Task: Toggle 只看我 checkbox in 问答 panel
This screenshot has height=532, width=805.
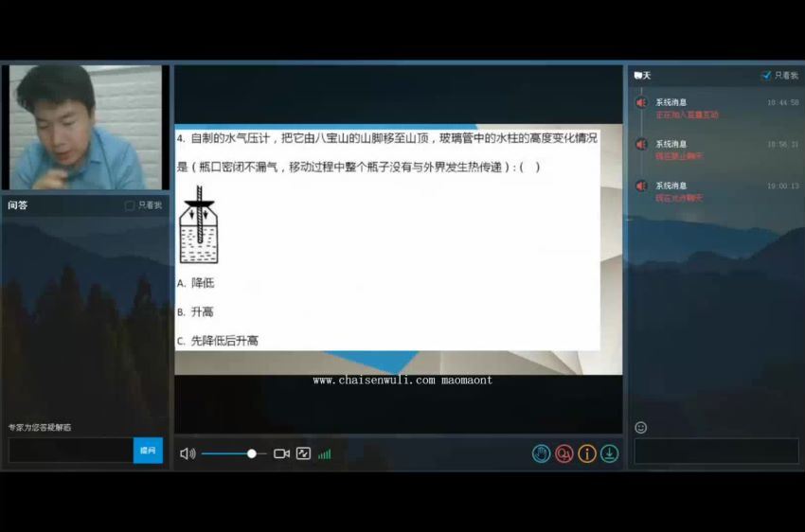Action: [130, 205]
